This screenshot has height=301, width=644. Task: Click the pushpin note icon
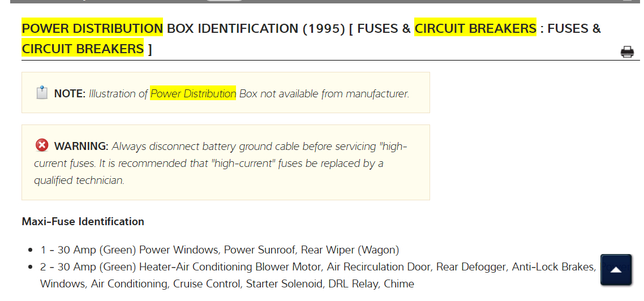[42, 93]
